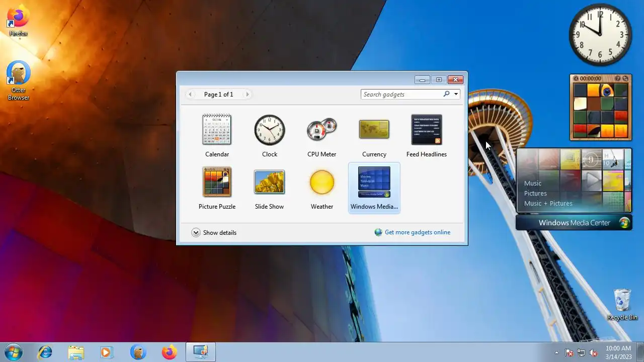This screenshot has height=362, width=644.
Task: Select the CPU Meter gadget
Action: [x=322, y=130]
